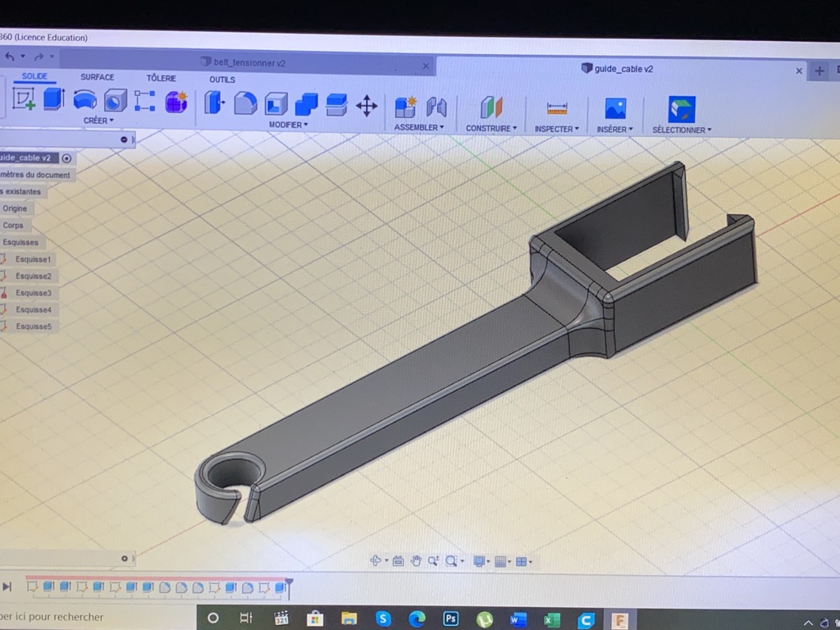
Task: Click the Create Sketch tool icon
Action: tap(24, 100)
